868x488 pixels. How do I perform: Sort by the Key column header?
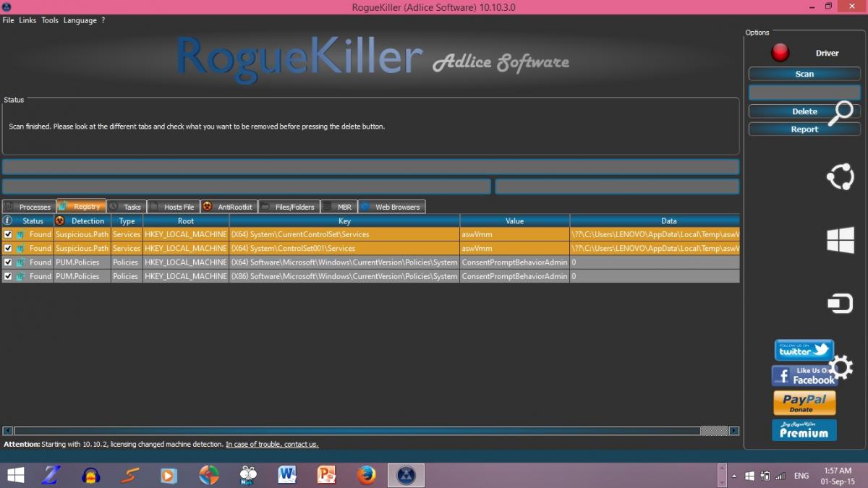coord(344,221)
